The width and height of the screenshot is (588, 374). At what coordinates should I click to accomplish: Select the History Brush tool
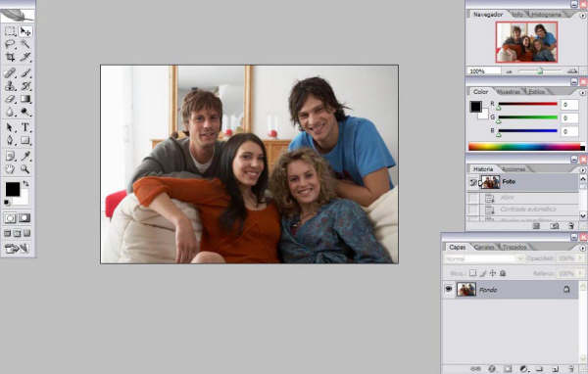pyautogui.click(x=25, y=86)
